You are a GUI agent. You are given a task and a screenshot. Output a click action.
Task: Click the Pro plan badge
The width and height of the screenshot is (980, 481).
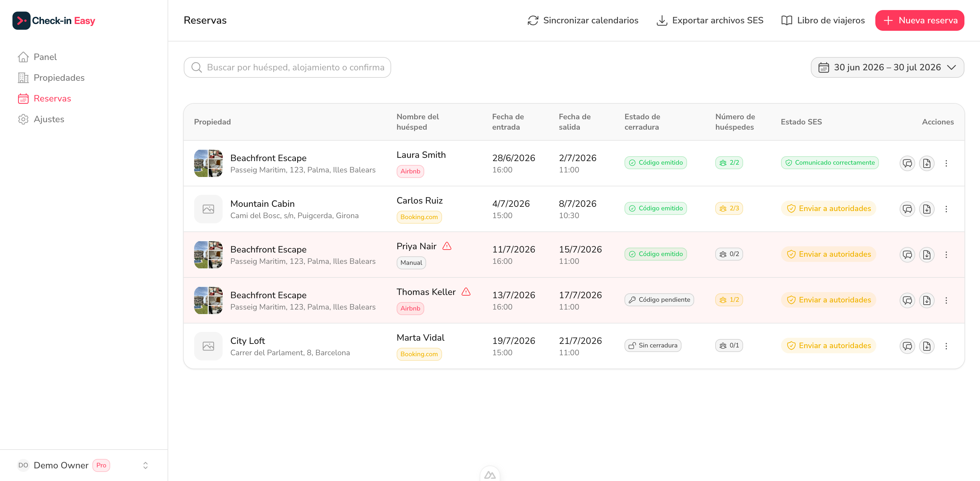(x=101, y=465)
